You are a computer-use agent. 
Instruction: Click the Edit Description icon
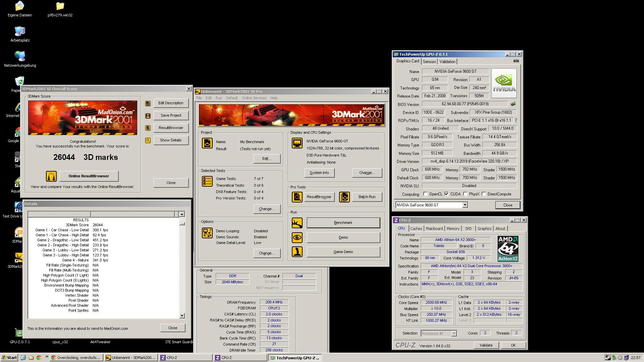pyautogui.click(x=148, y=103)
